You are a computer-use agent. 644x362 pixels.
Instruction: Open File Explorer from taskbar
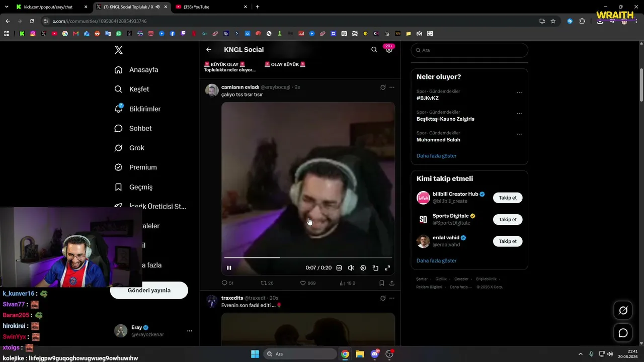point(360,354)
